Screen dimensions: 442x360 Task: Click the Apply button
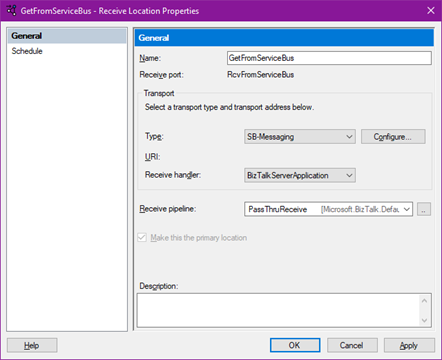pyautogui.click(x=409, y=345)
